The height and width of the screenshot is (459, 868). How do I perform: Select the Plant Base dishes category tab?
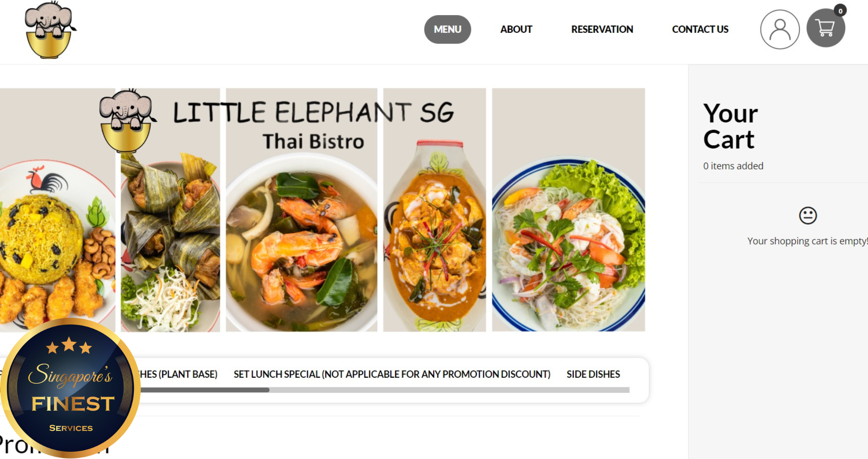[179, 374]
